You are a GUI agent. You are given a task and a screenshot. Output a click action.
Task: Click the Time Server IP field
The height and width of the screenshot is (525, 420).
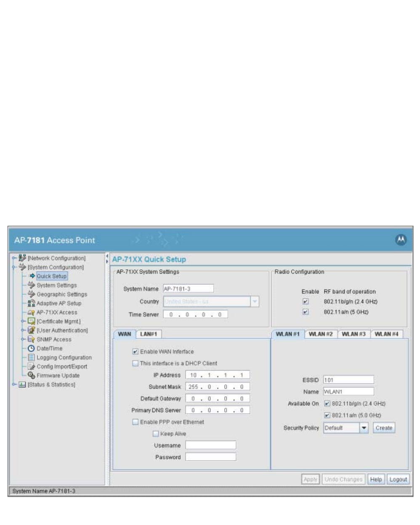[195, 314]
